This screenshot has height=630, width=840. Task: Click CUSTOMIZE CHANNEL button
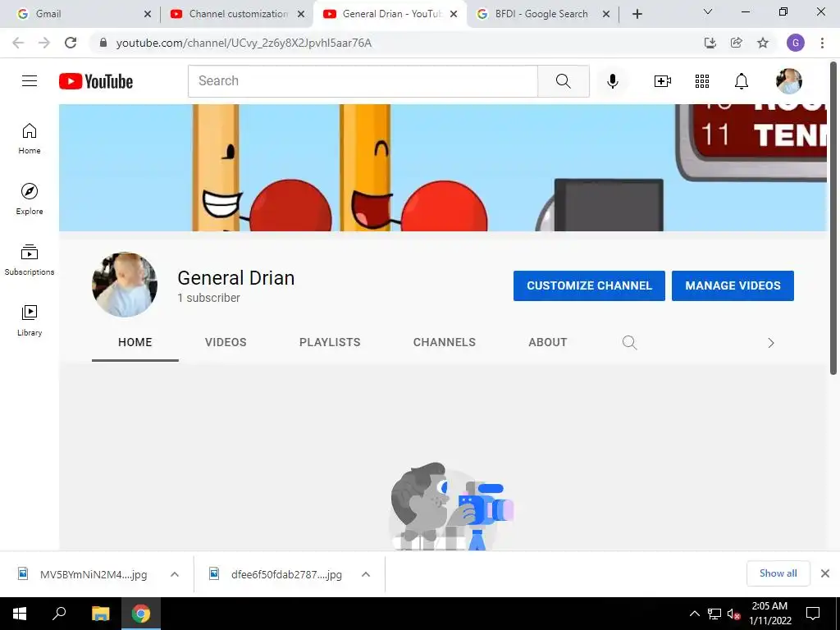coord(589,285)
